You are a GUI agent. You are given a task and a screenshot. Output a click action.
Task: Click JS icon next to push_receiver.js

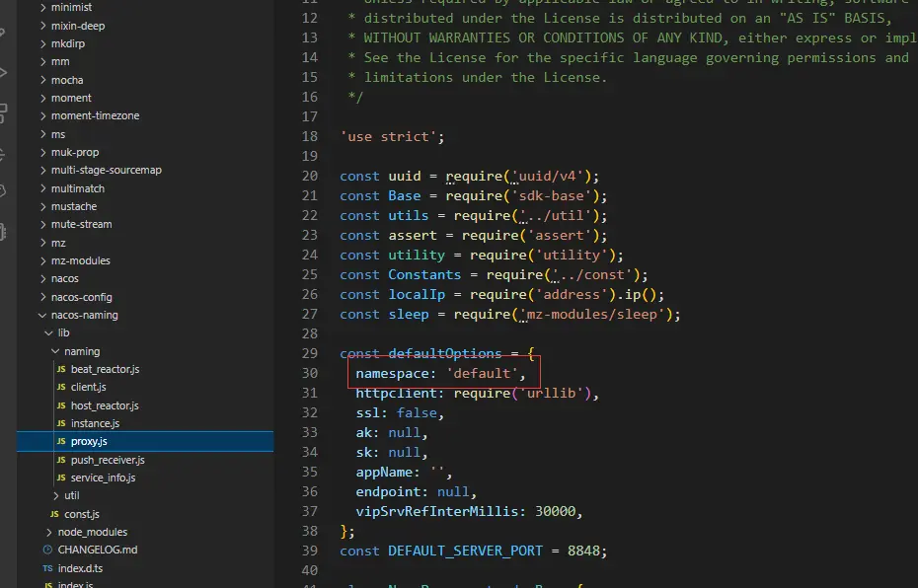(61, 460)
